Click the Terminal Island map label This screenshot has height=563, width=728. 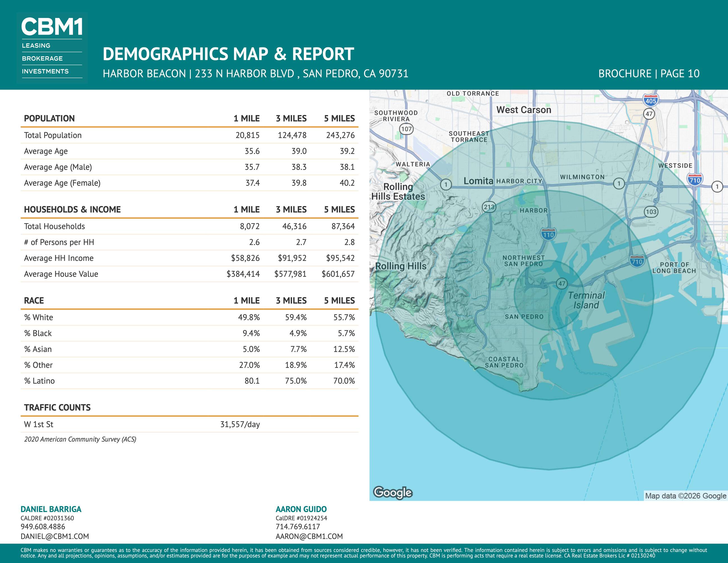[x=586, y=300]
